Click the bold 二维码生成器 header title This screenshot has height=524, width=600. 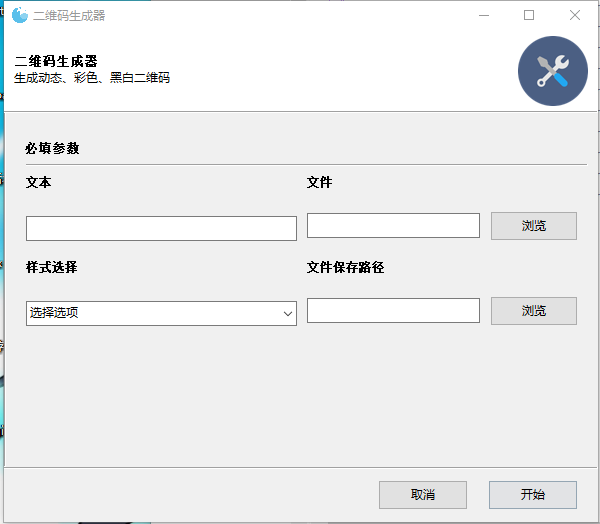click(56, 61)
